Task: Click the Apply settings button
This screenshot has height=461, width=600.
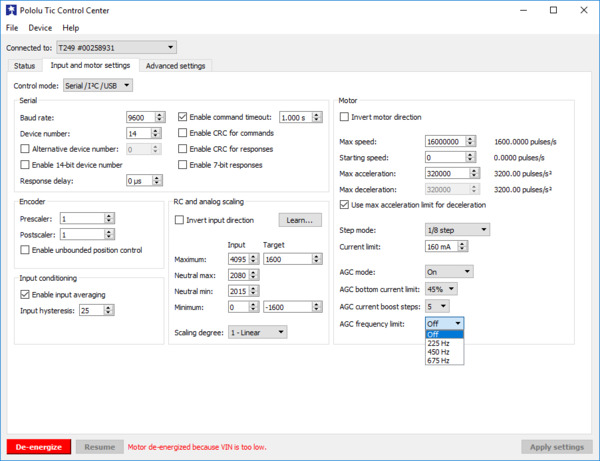Action: (557, 447)
